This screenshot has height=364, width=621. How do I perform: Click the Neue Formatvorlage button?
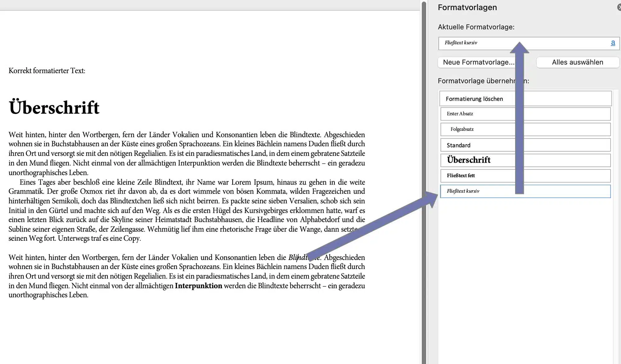click(478, 62)
